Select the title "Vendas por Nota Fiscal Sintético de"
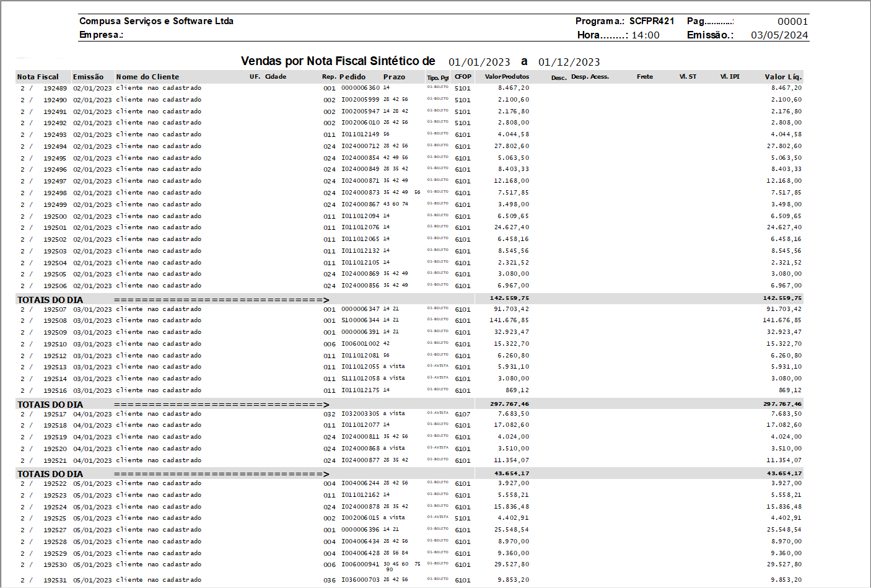 (x=338, y=61)
